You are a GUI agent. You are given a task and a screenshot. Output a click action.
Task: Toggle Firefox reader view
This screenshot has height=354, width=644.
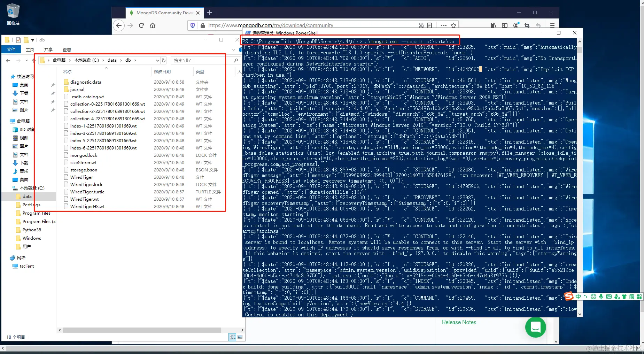[429, 25]
